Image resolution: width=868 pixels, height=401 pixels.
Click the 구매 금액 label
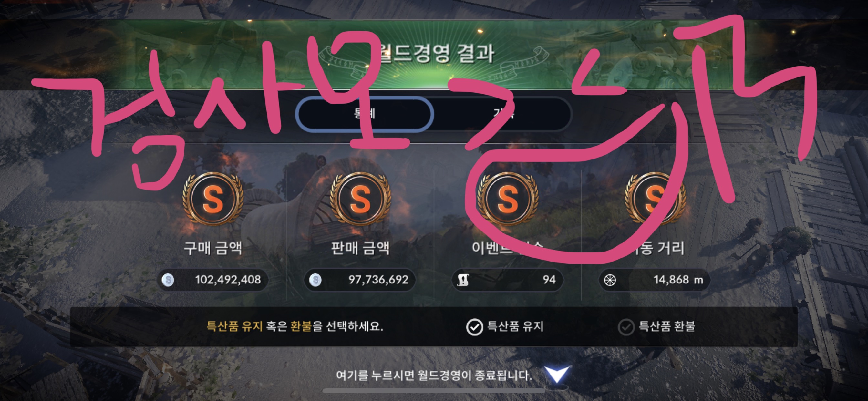(213, 248)
